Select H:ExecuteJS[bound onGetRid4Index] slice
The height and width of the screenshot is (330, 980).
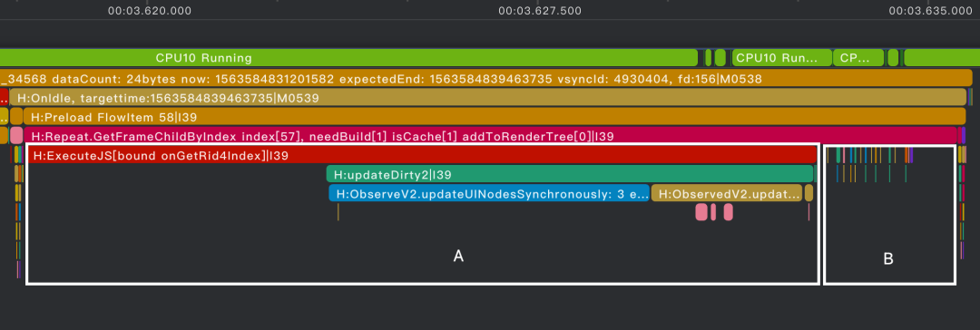[423, 155]
